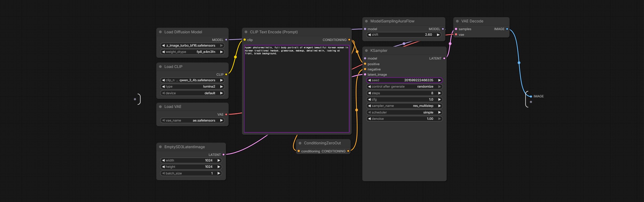Click the LATENT output socket of EmptySD3LatentImage
This screenshot has height=202, width=644.
coord(223,155)
